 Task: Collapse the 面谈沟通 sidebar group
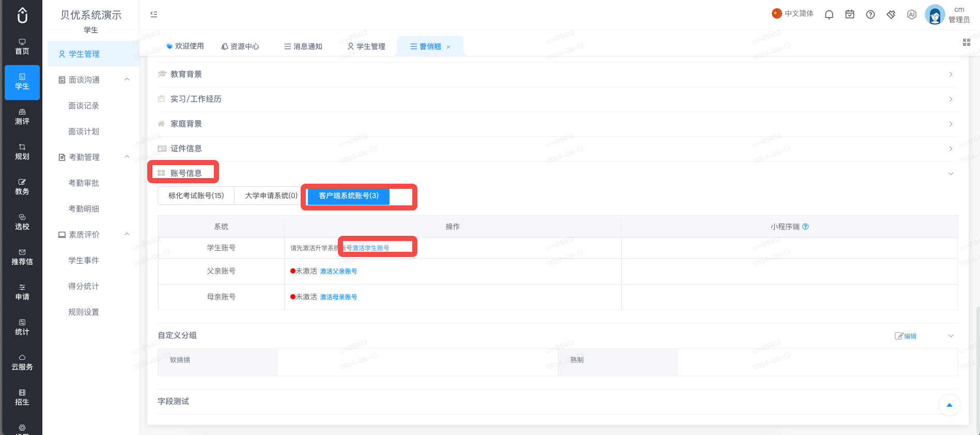[x=127, y=79]
